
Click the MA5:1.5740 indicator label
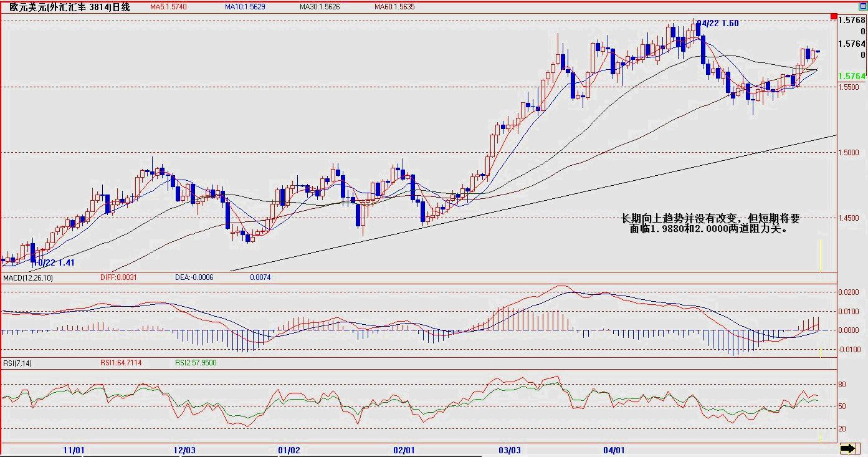point(167,7)
